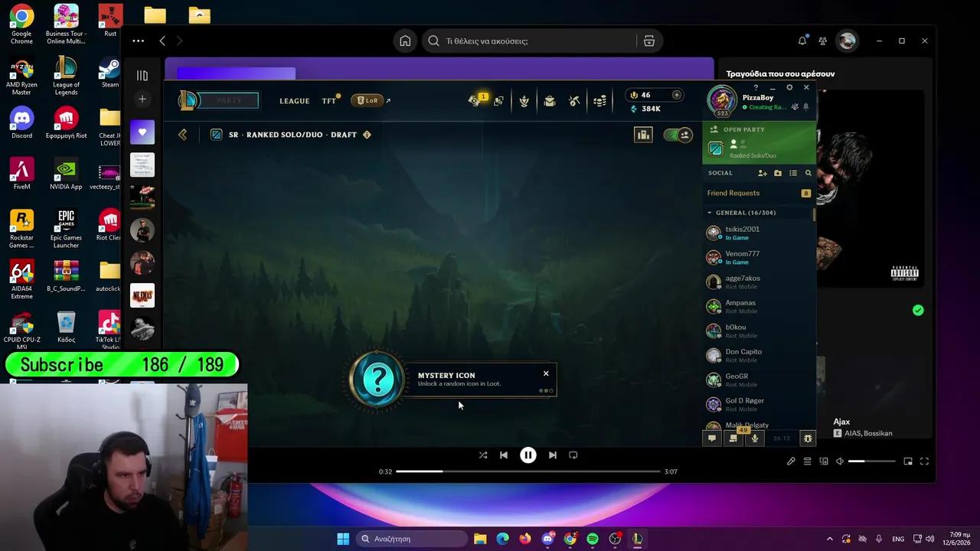Select friend Gol D Røger
Screen dimensions: 980x551
(758, 404)
